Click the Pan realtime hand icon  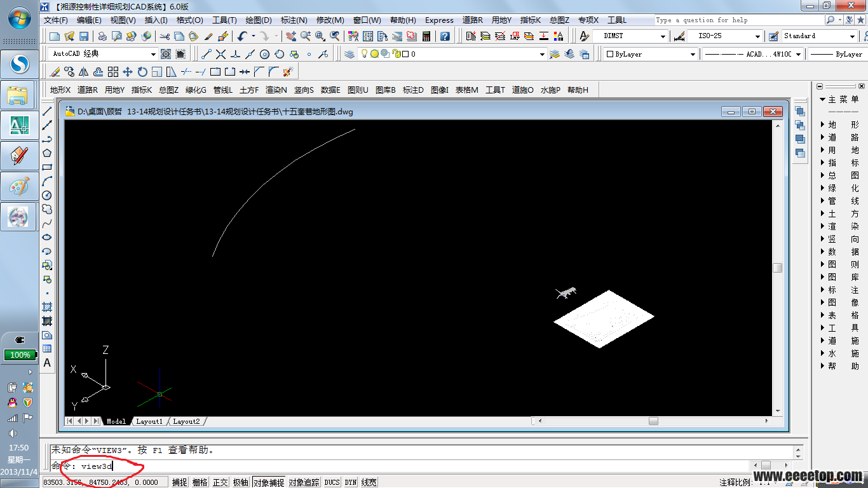(291, 36)
